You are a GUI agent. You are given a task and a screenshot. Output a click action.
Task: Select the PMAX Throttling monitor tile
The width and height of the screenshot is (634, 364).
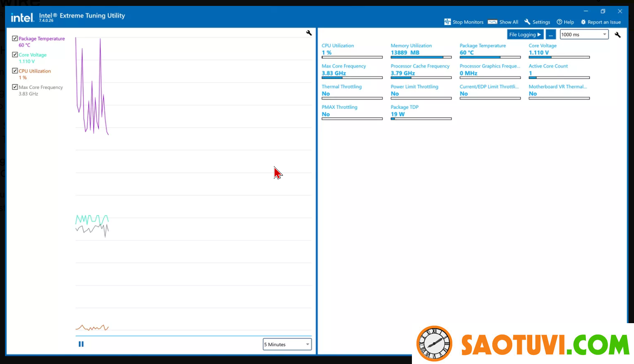coord(352,113)
